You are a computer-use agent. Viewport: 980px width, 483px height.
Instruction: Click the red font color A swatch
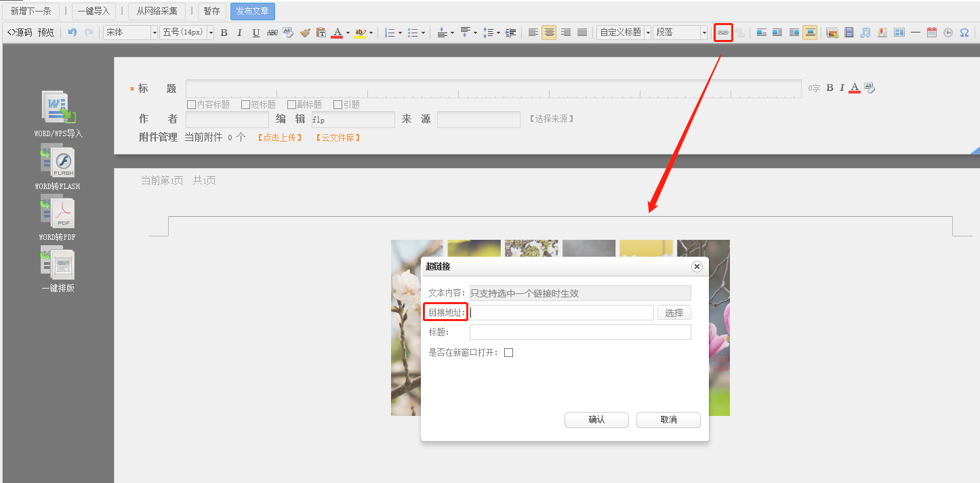pos(337,33)
